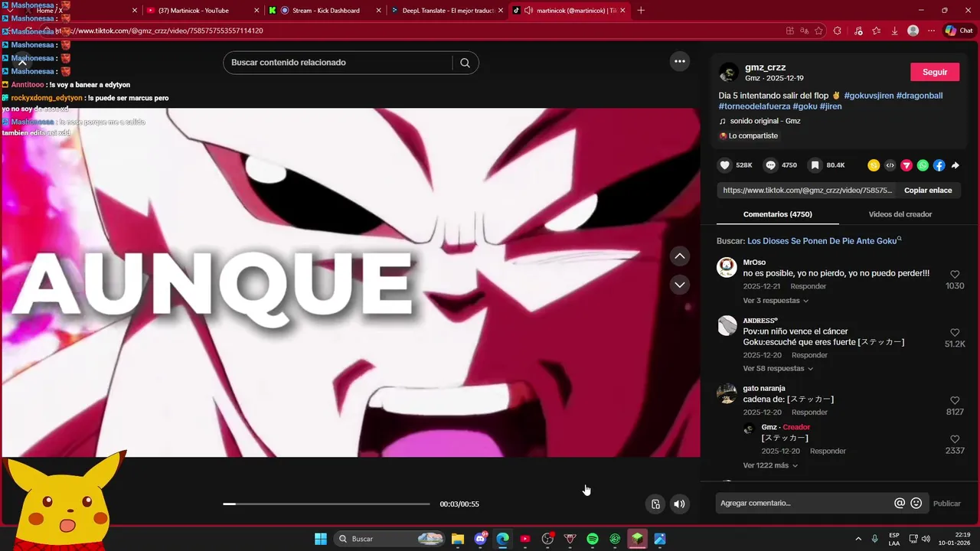The height and width of the screenshot is (551, 980).
Task: Open Spotify from taskbar
Action: (x=593, y=539)
